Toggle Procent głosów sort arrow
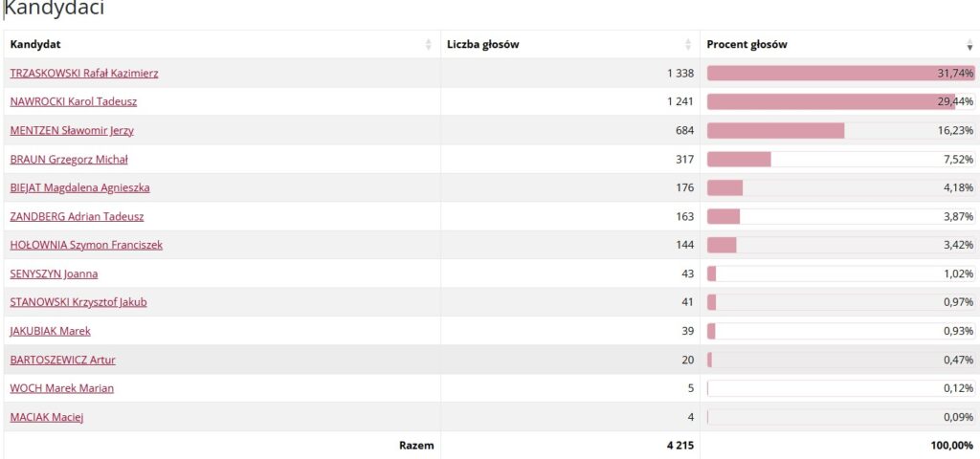980x459 pixels. click(x=969, y=44)
